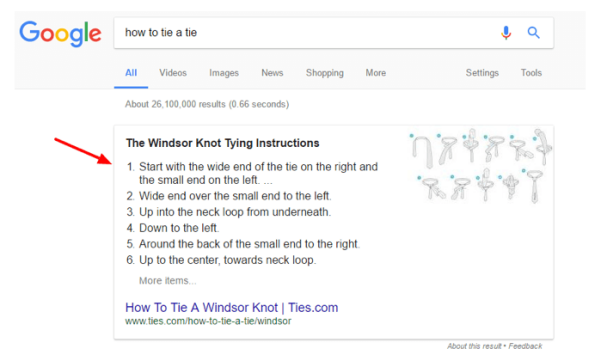
Task: Go to the News tab
Action: click(x=272, y=73)
